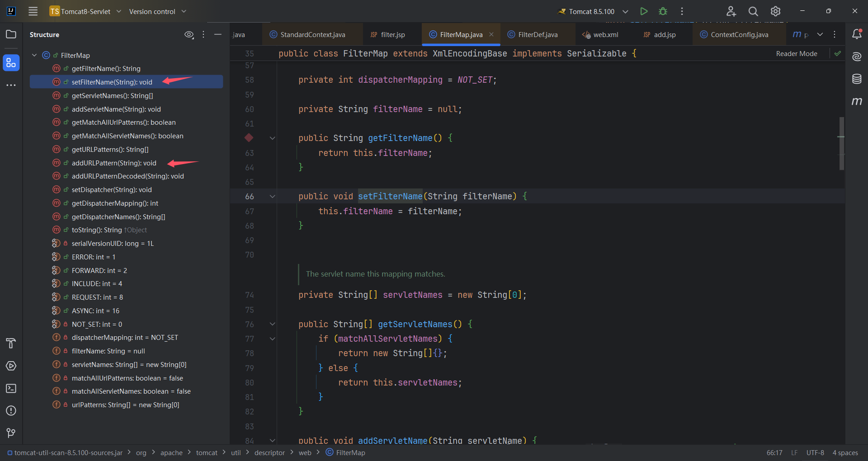Screen dimensions: 868x461
Task: Collapse FilterMap node in Structure tree
Action: tap(34, 55)
